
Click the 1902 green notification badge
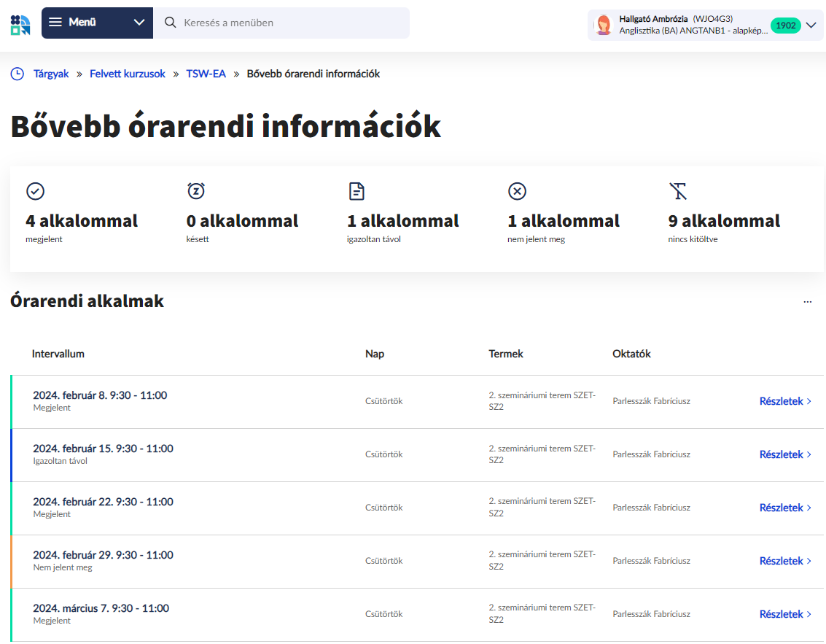(x=786, y=24)
